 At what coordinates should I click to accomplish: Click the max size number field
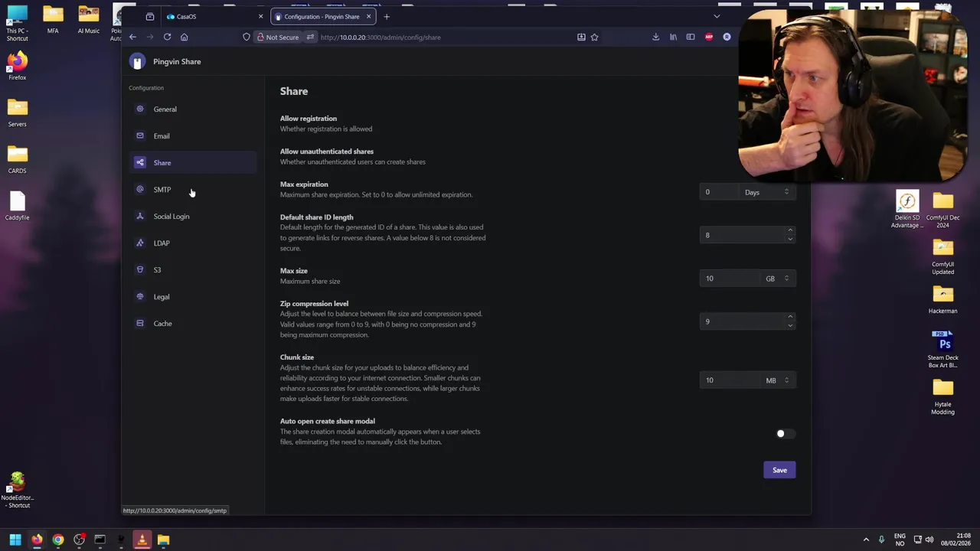[730, 279]
